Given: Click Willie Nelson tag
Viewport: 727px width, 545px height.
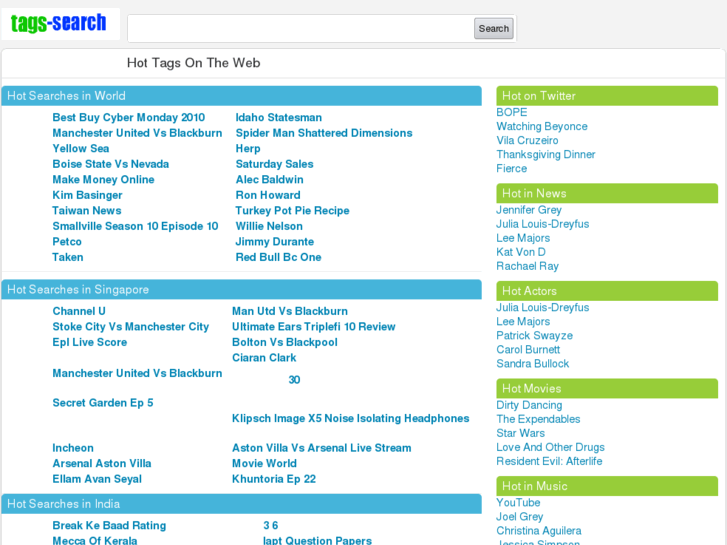Looking at the screenshot, I should point(269,226).
